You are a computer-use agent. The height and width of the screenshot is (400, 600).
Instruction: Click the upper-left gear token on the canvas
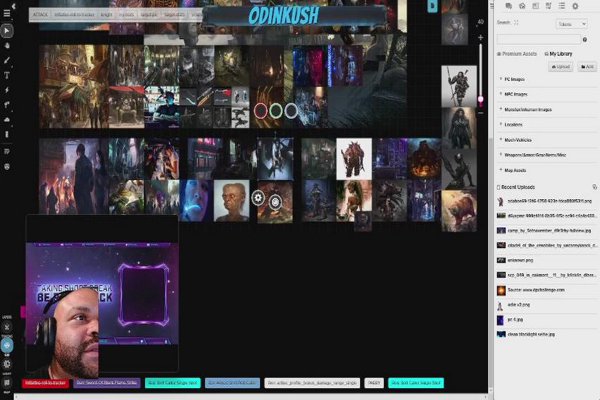(258, 198)
